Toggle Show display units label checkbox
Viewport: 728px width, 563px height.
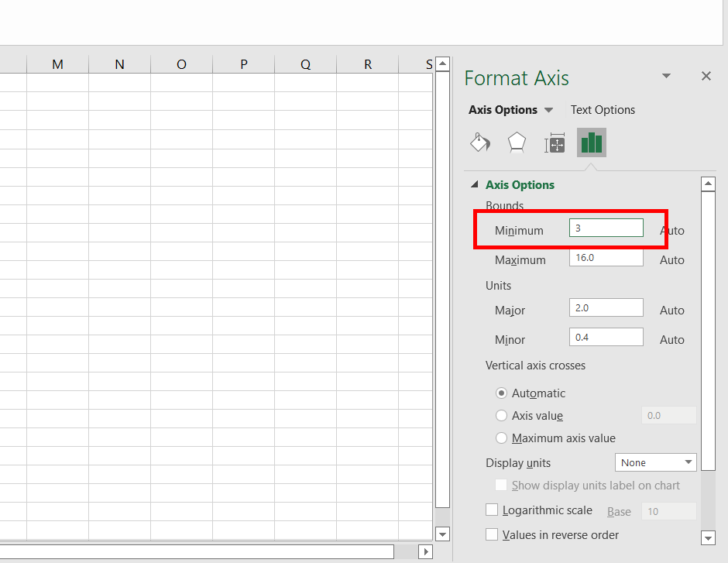point(501,485)
